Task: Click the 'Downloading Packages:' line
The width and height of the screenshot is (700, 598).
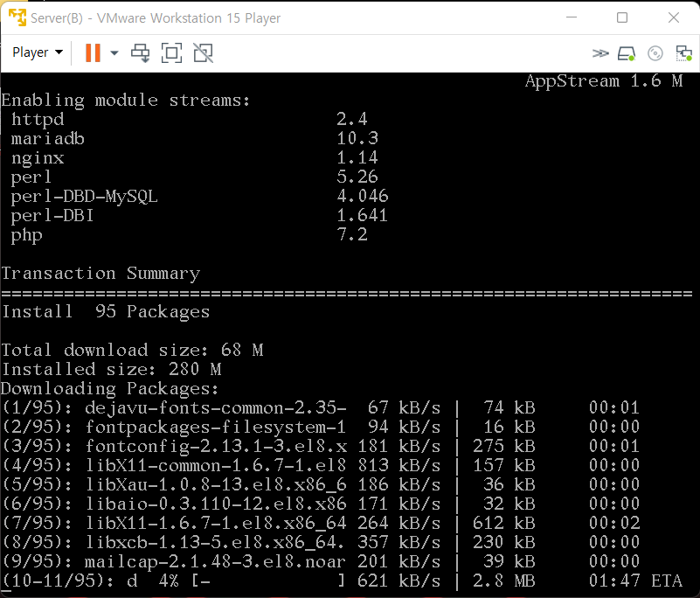Action: (110, 389)
